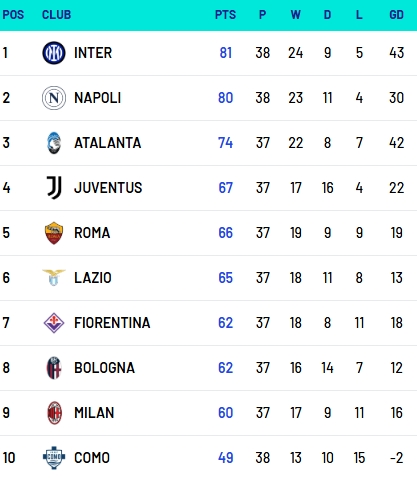
Task: Click the CLUB column header
Action: 56,15
